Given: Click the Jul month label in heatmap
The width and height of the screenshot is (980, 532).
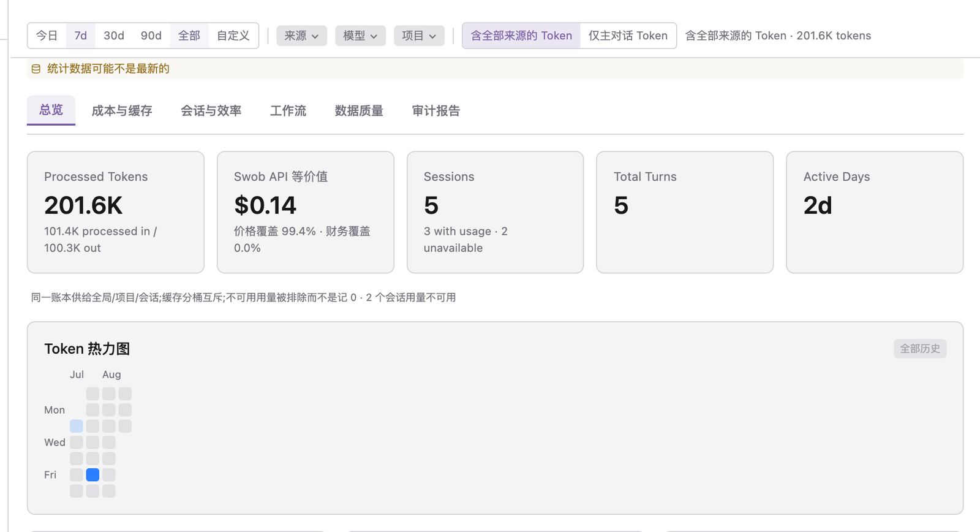Looking at the screenshot, I should pyautogui.click(x=77, y=374).
